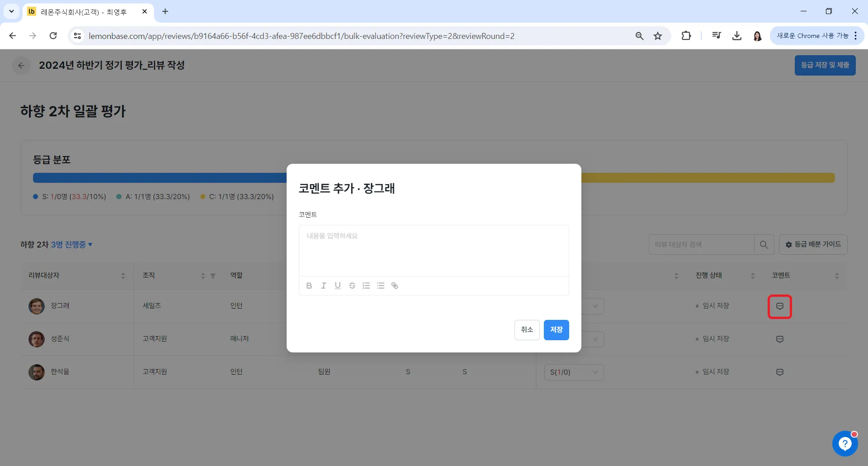Insert numbered list in comment editor

366,285
